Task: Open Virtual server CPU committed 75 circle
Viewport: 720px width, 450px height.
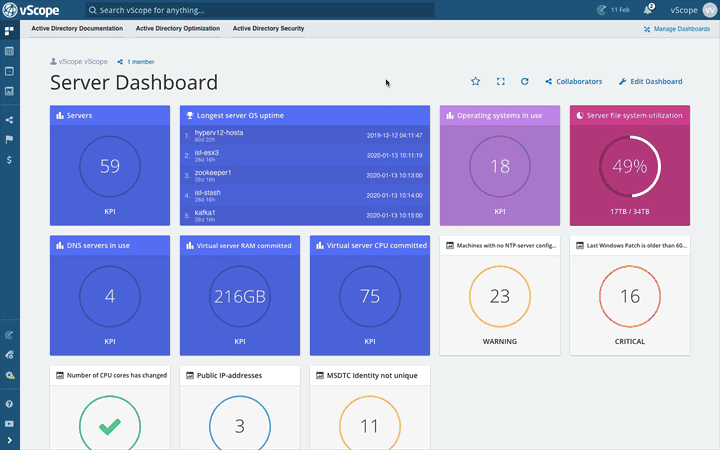Action: click(370, 296)
